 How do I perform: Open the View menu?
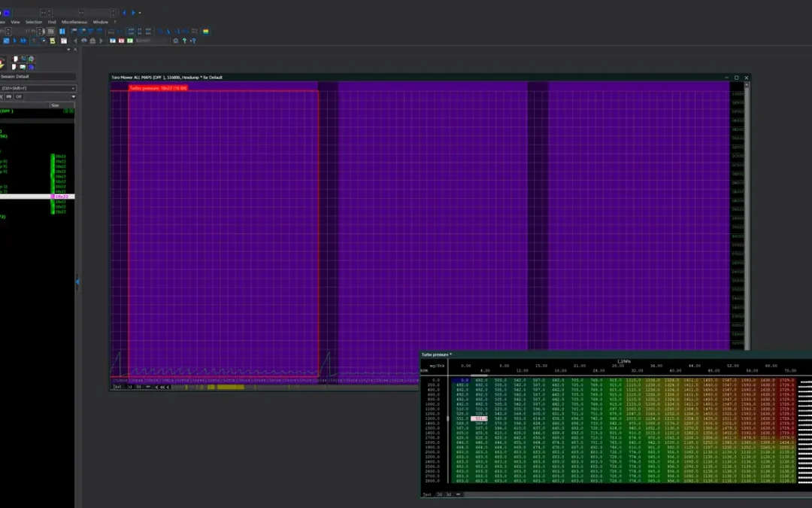pyautogui.click(x=16, y=23)
